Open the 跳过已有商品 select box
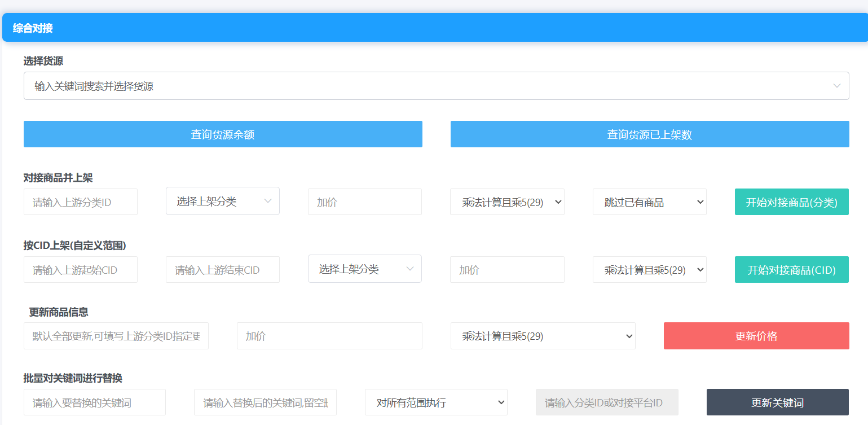The image size is (868, 425). pos(649,202)
